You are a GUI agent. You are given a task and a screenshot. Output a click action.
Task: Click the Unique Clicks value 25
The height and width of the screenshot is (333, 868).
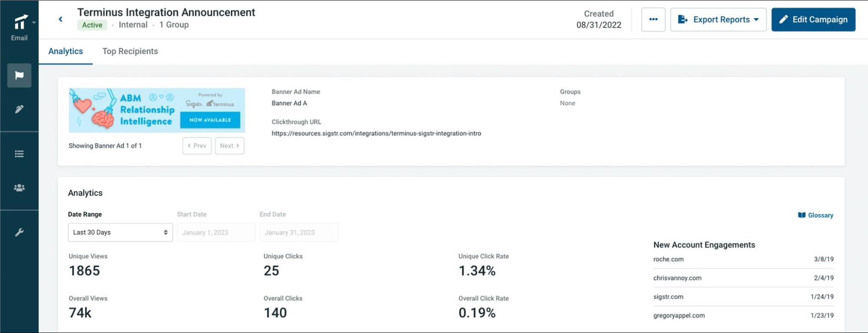pos(271,270)
